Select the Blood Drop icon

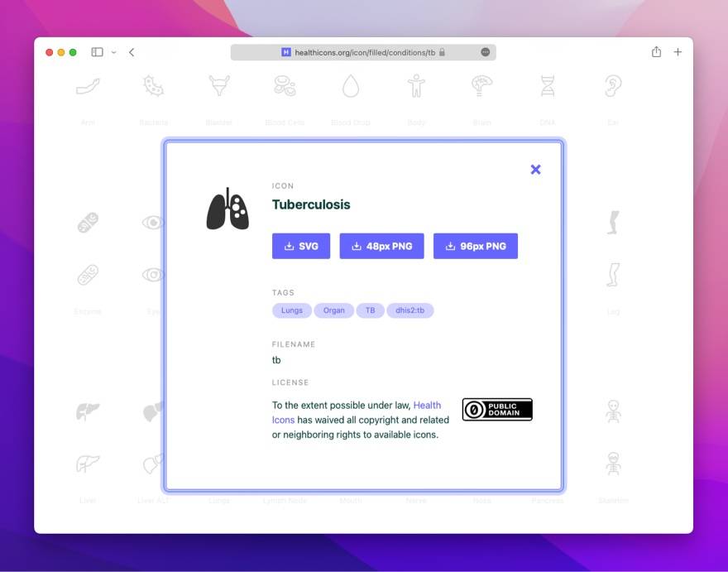(351, 86)
